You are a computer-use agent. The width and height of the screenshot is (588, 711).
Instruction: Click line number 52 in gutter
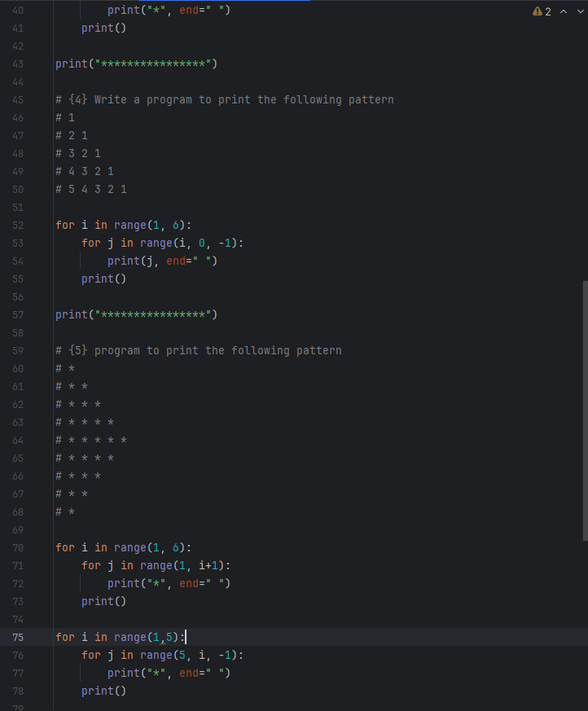(x=18, y=226)
